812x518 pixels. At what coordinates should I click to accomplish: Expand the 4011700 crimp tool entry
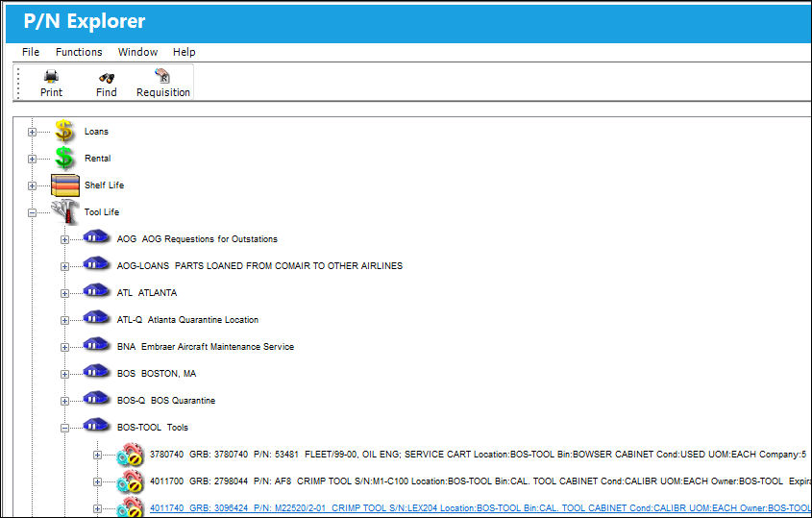click(x=97, y=482)
